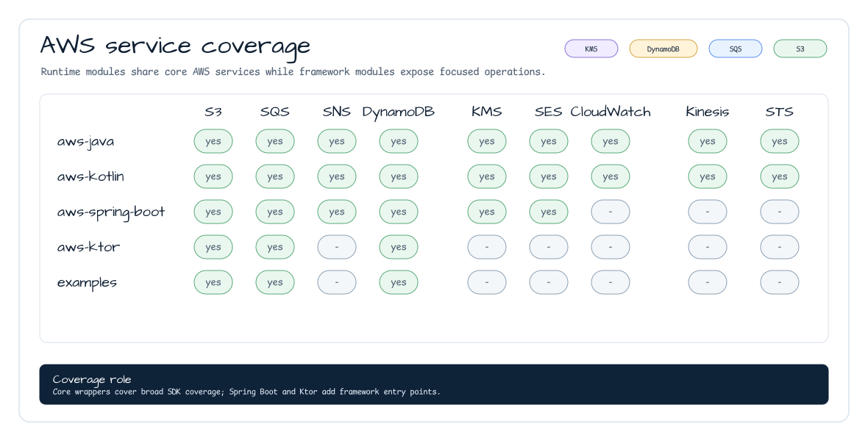The image size is (868, 441).
Task: Click aws-ktor SQS yes cell
Action: pos(275,247)
